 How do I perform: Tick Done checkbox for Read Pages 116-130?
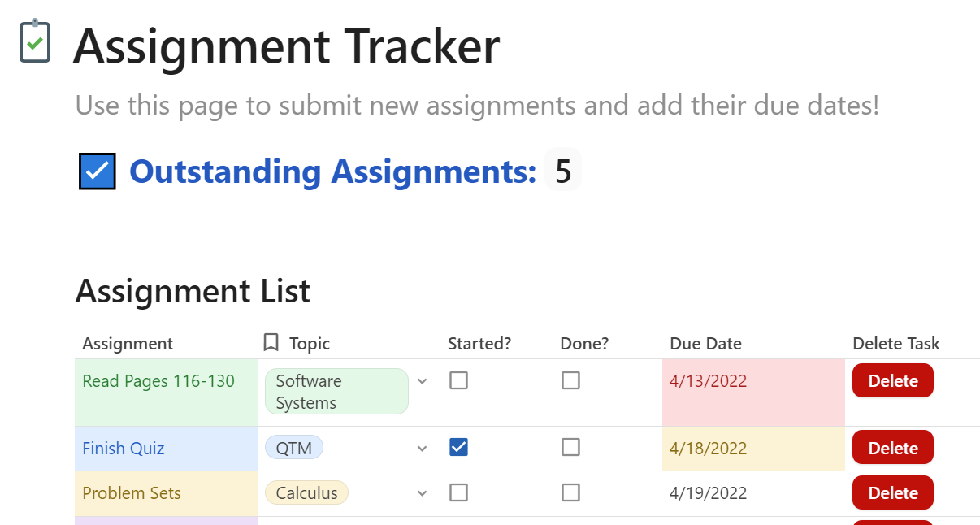571,380
